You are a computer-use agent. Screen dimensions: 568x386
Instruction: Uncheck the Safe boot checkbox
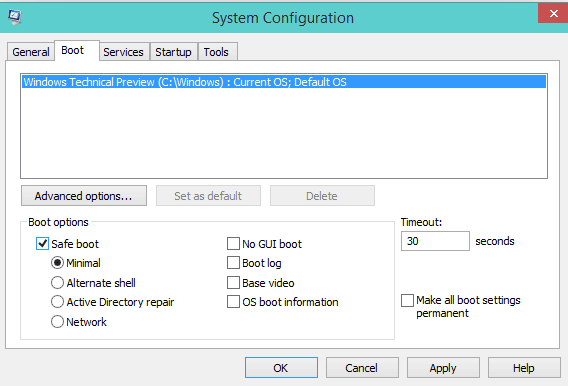(42, 244)
